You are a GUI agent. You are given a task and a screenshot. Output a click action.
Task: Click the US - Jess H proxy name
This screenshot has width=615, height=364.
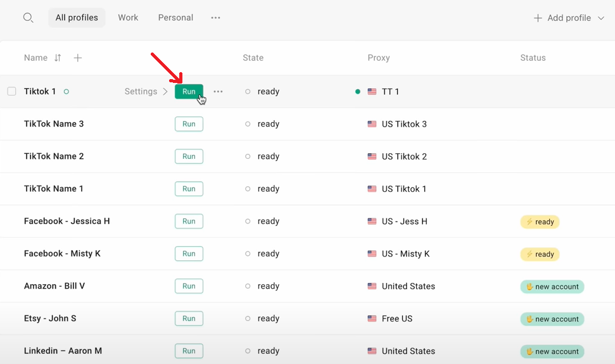tap(404, 222)
